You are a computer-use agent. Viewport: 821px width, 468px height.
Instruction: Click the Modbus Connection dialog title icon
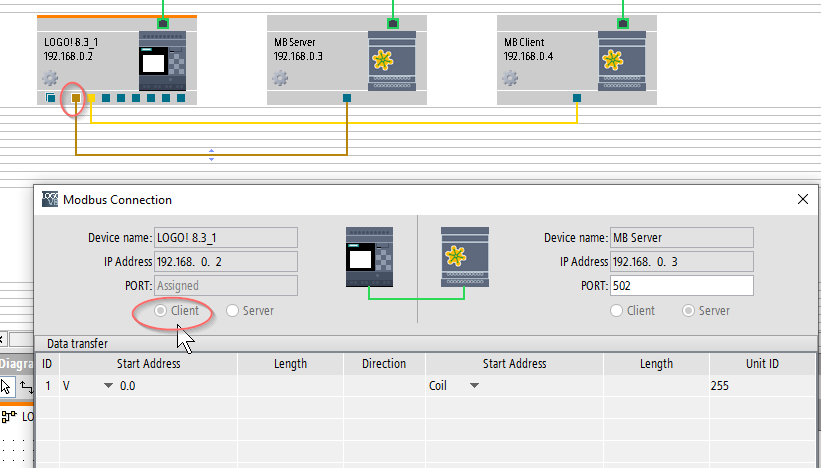click(50, 199)
